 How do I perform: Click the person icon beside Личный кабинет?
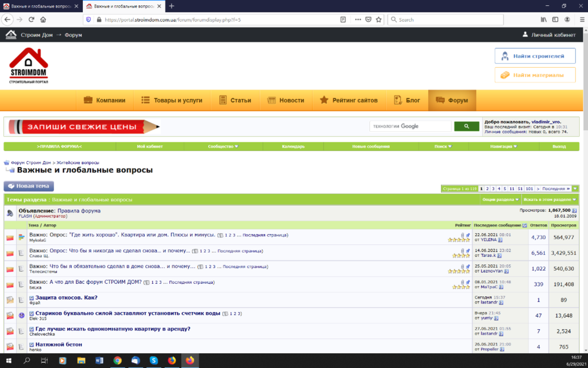click(526, 35)
